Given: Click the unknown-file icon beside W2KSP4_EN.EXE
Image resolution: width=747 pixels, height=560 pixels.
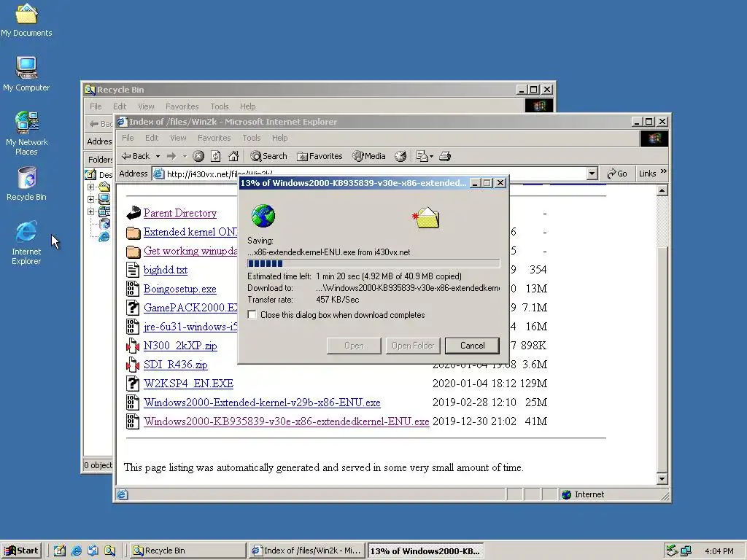Looking at the screenshot, I should [133, 384].
